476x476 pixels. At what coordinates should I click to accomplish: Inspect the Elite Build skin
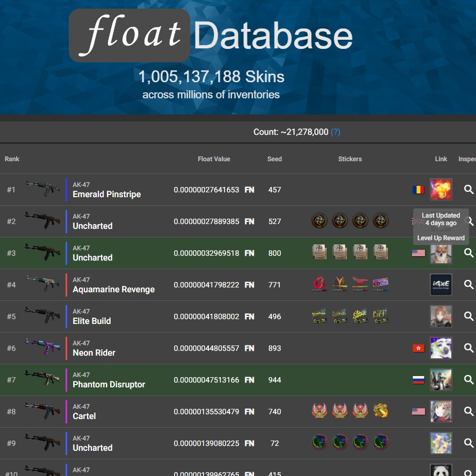(468, 316)
